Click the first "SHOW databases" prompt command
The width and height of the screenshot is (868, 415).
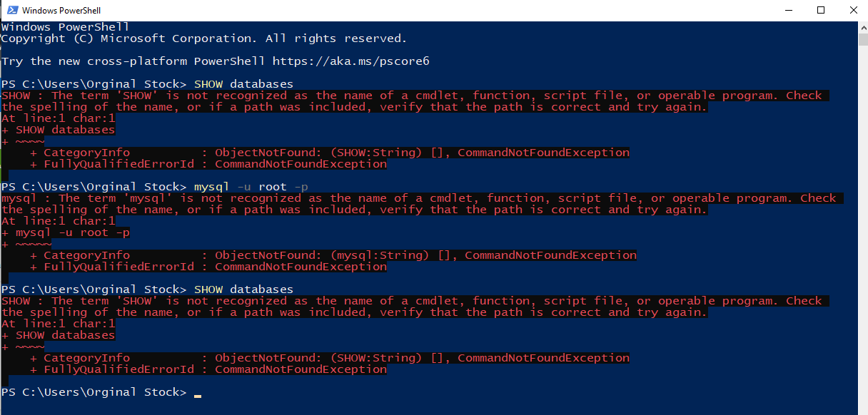[243, 84]
